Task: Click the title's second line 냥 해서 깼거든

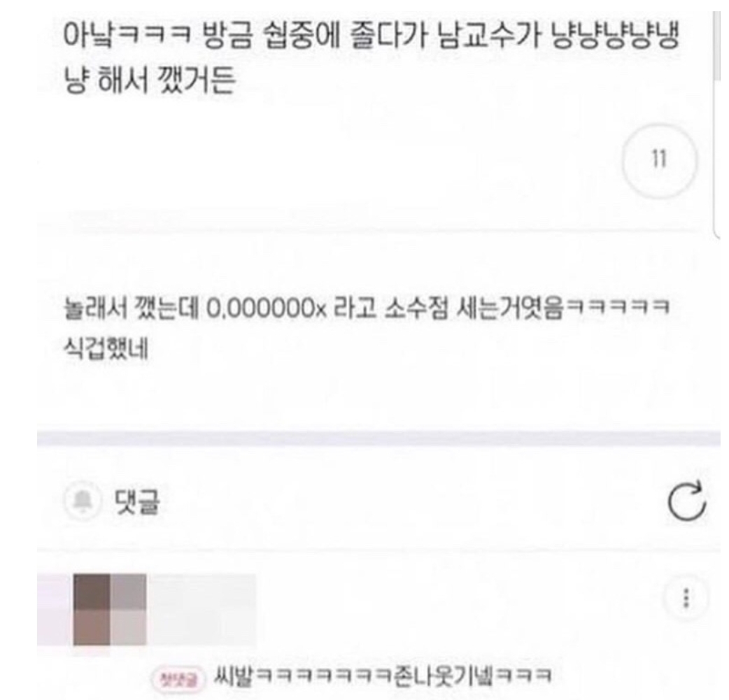Action: [x=149, y=80]
